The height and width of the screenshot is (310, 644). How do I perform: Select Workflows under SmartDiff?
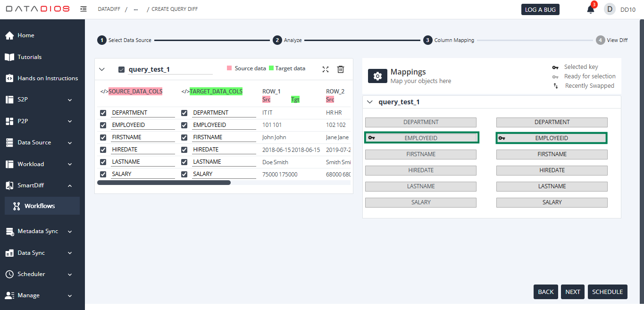(x=40, y=206)
